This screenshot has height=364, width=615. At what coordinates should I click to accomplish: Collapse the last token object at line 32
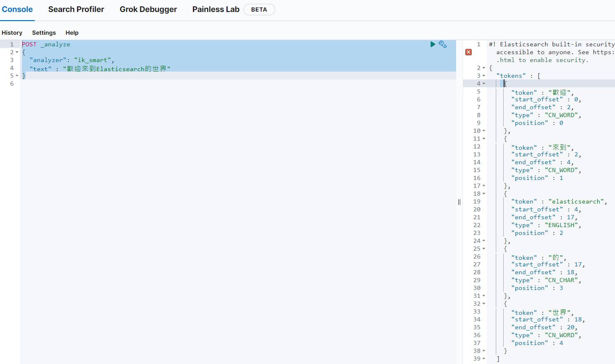(484, 304)
